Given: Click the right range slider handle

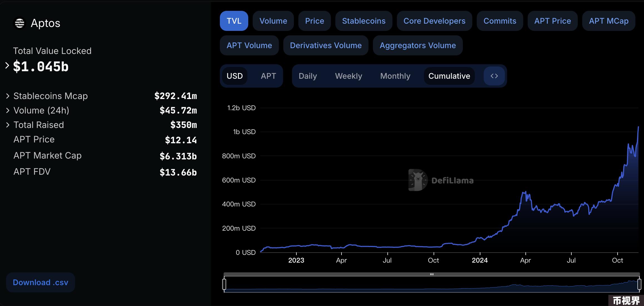Looking at the screenshot, I should pos(639,284).
